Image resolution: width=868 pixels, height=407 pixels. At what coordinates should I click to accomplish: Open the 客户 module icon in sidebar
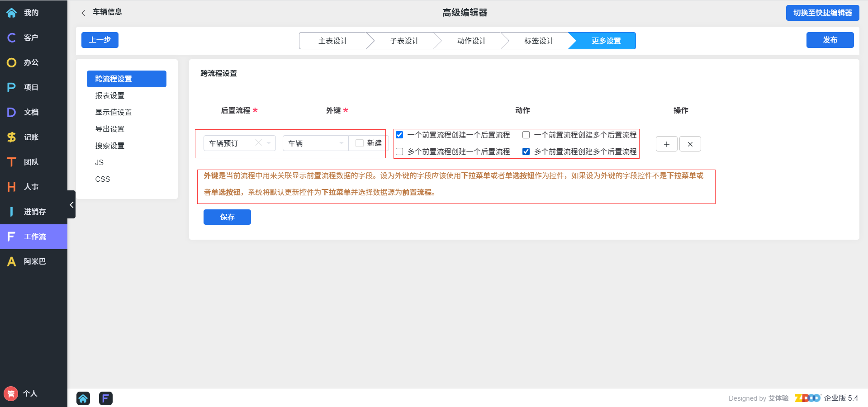[12, 38]
